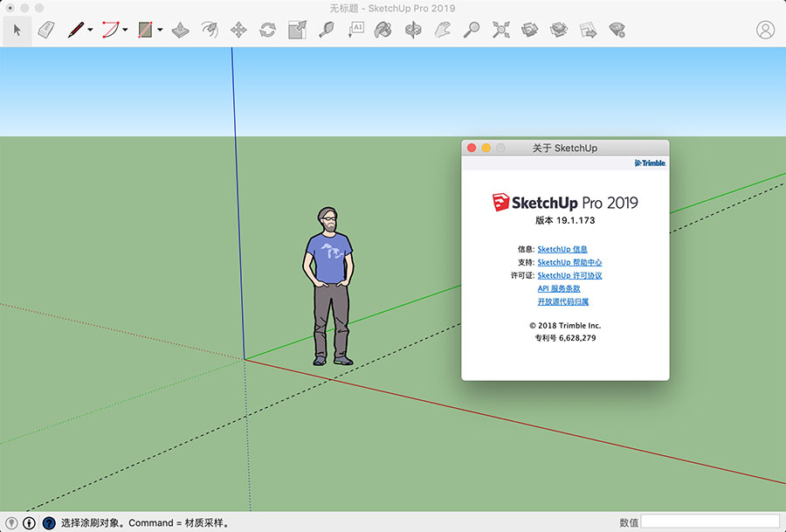Click the model credits status icon

click(x=30, y=523)
